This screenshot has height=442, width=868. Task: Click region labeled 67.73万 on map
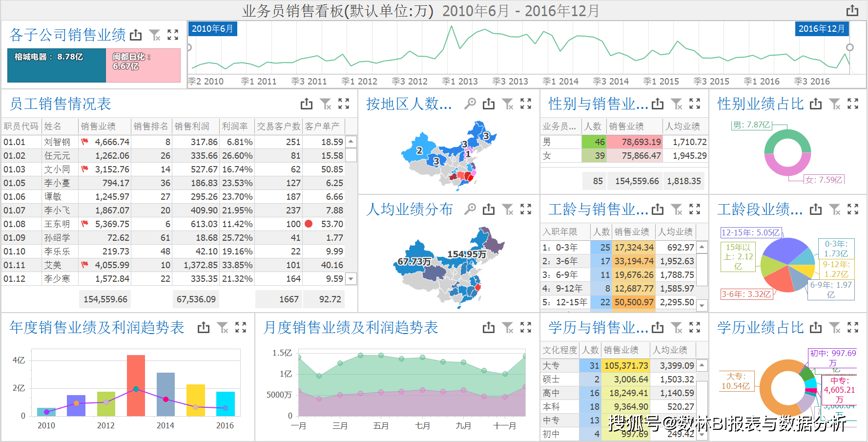(x=413, y=261)
